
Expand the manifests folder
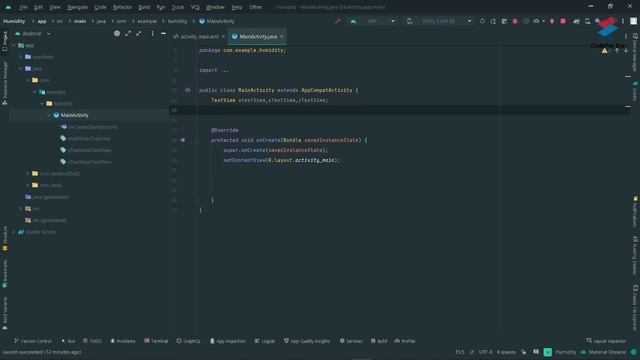tap(21, 57)
